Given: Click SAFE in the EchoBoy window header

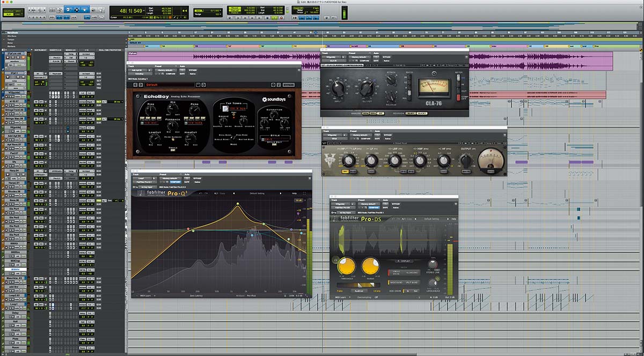Looking at the screenshot, I should pyautogui.click(x=182, y=74).
